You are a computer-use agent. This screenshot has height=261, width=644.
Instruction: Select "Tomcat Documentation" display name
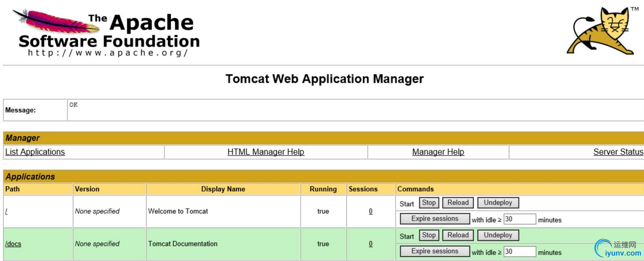point(183,244)
